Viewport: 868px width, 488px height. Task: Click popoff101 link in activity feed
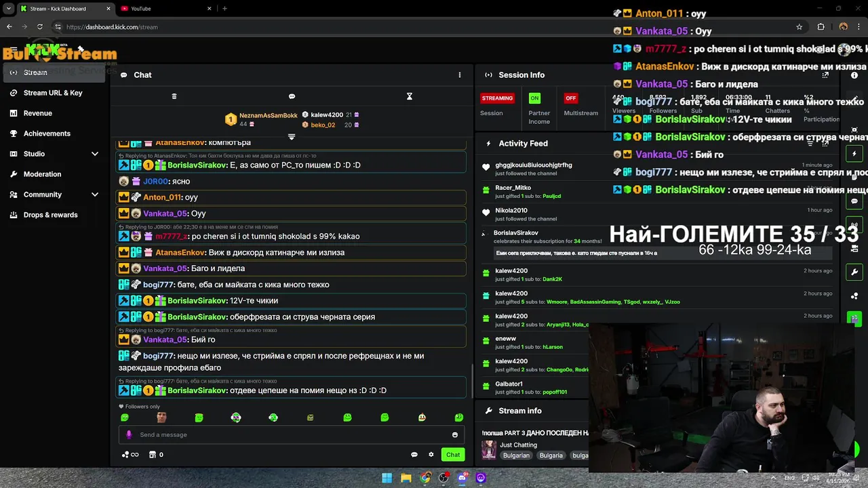click(x=555, y=392)
